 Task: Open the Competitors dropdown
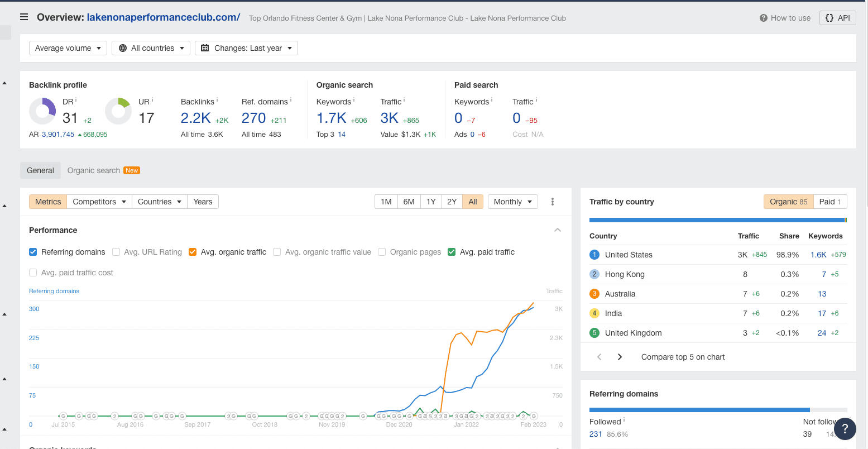[x=99, y=202]
